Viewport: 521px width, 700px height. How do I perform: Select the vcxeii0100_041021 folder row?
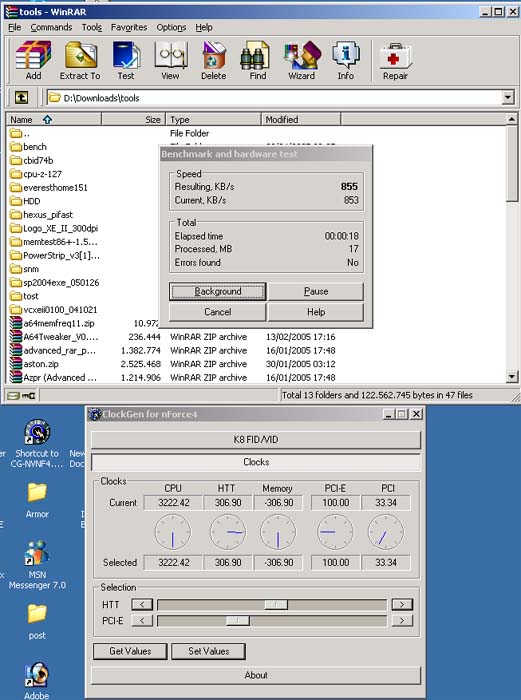54,310
